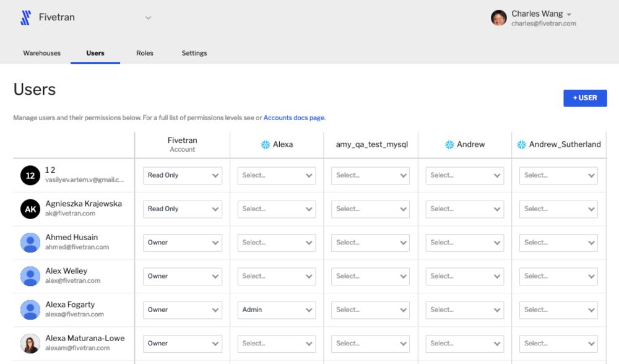Expand the Fivetran account switcher chevron
Screen dimensions: 619x364
148,18
